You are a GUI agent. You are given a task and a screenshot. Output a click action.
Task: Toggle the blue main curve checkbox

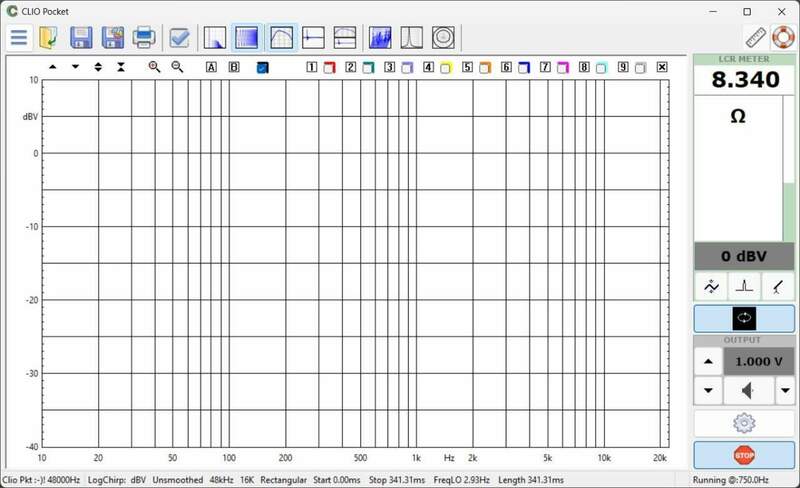[262, 68]
